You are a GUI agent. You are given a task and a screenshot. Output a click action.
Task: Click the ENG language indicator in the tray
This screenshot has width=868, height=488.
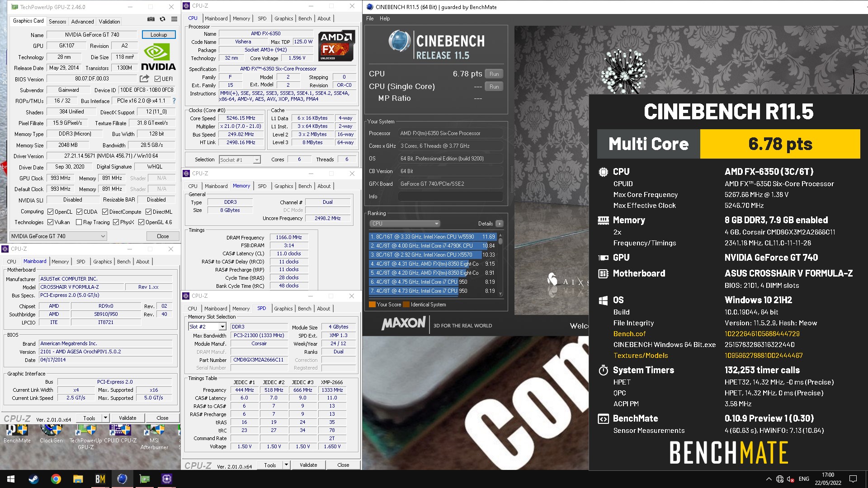tap(804, 479)
